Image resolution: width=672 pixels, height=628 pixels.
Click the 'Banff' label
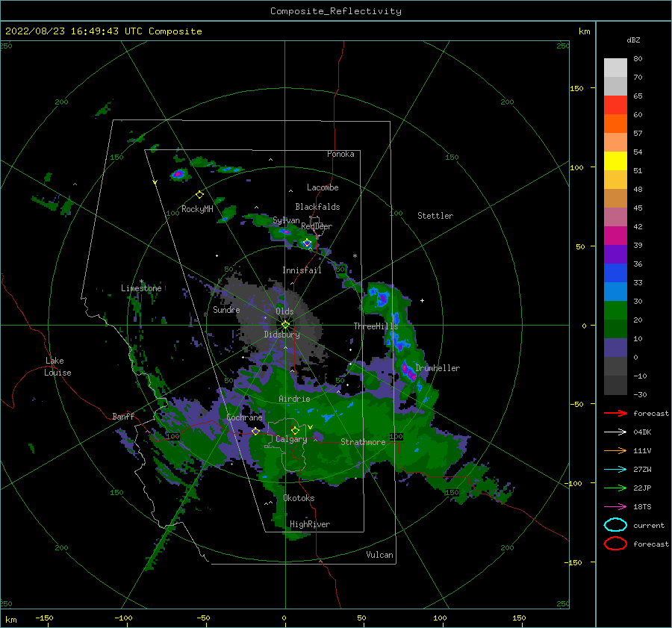(x=123, y=417)
